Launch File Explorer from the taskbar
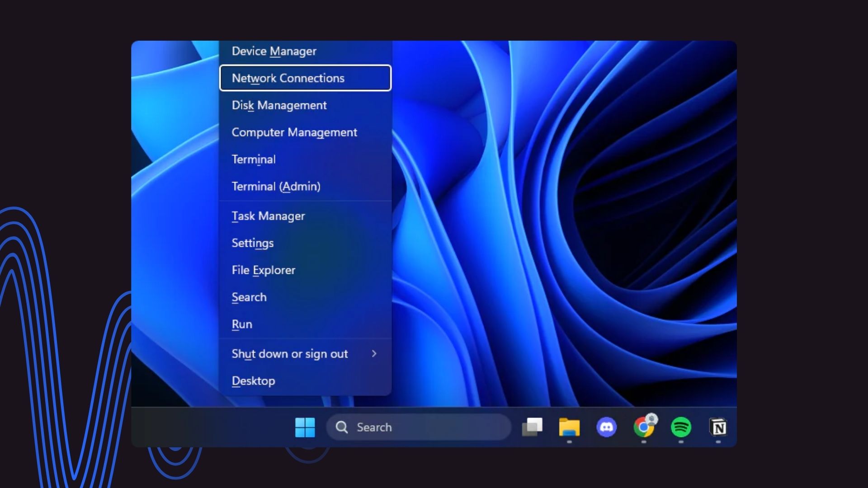 click(569, 427)
